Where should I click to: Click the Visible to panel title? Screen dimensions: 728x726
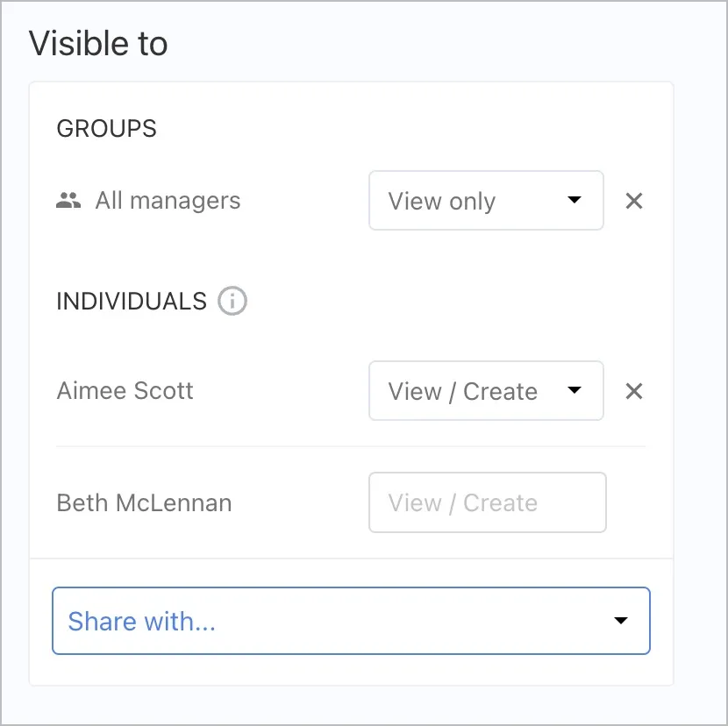(98, 44)
